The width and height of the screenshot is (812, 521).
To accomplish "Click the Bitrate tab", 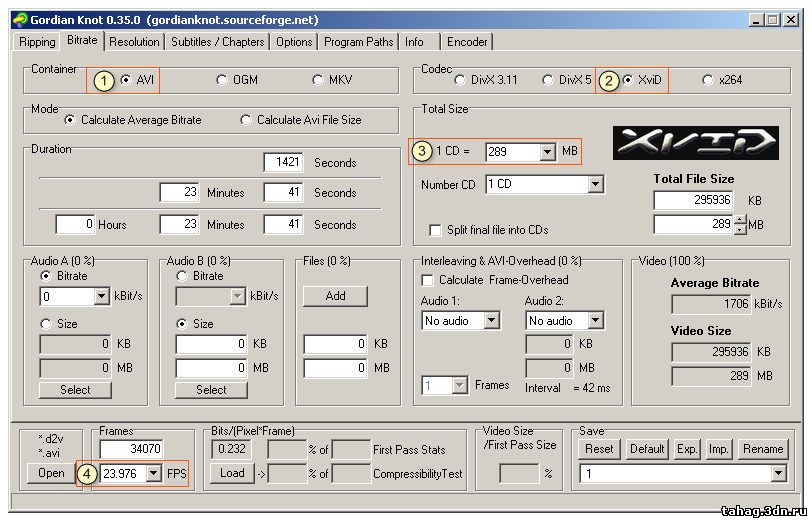I will pyautogui.click(x=82, y=40).
